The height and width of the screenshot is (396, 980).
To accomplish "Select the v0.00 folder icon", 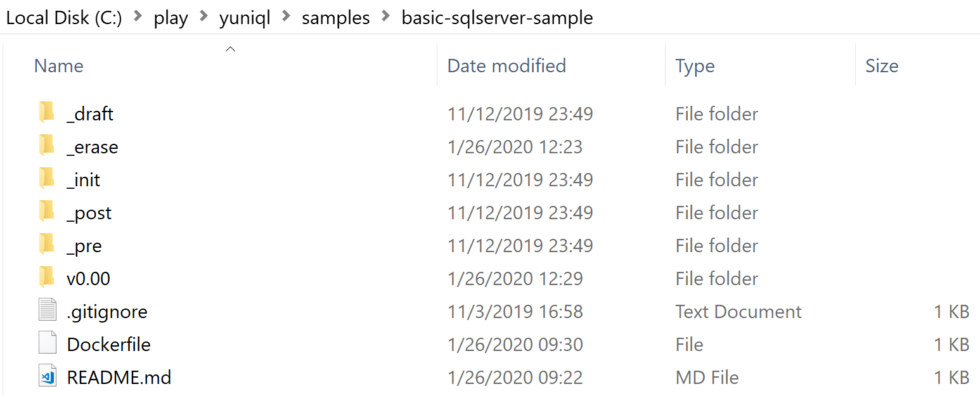I will click(x=47, y=278).
